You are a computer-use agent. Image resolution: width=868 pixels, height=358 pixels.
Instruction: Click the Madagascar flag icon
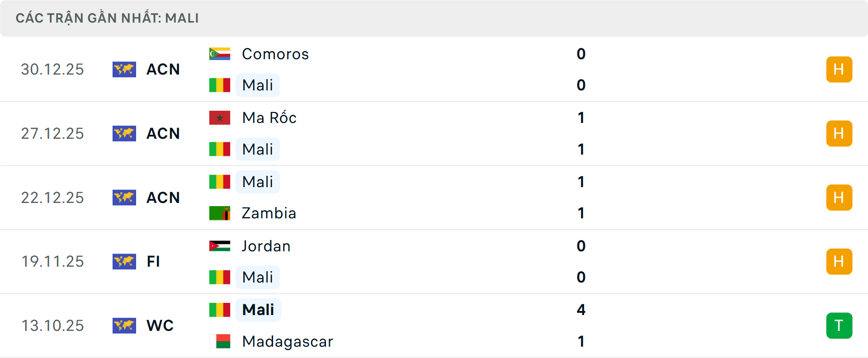point(220,341)
